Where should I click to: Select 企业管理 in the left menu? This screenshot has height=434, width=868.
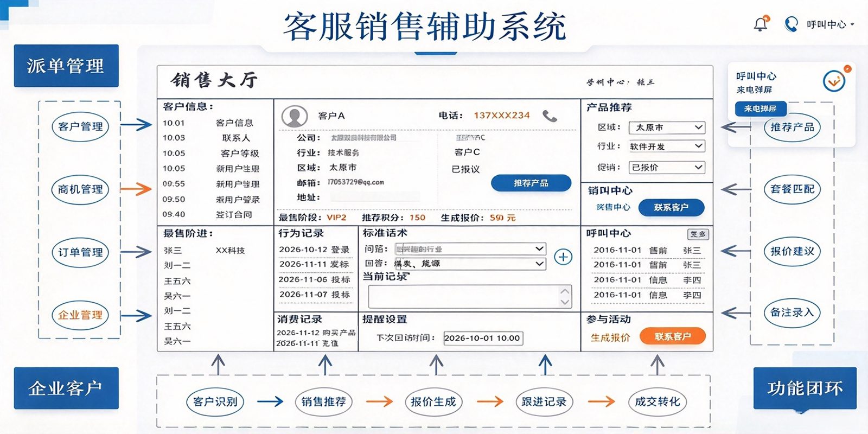coord(80,315)
